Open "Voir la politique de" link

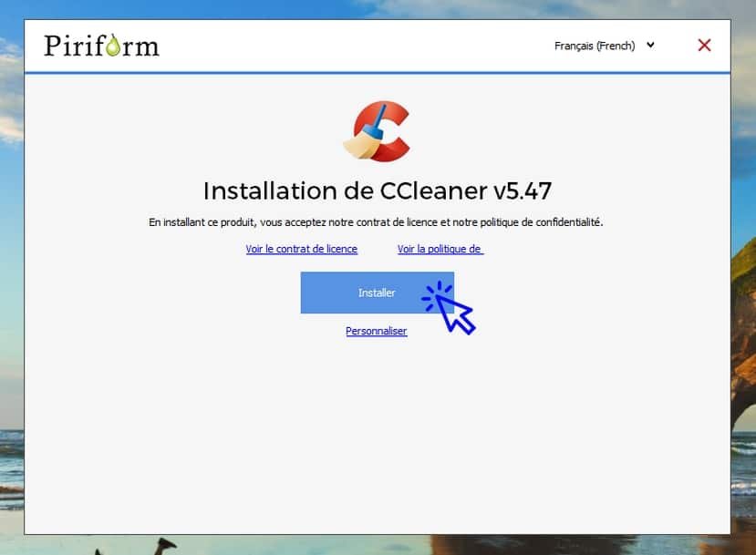point(440,249)
